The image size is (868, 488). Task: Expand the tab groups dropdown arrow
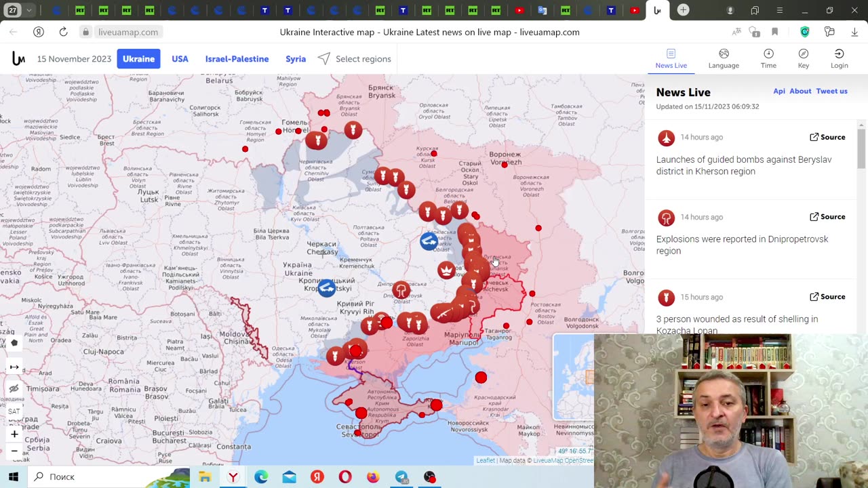[x=29, y=10]
